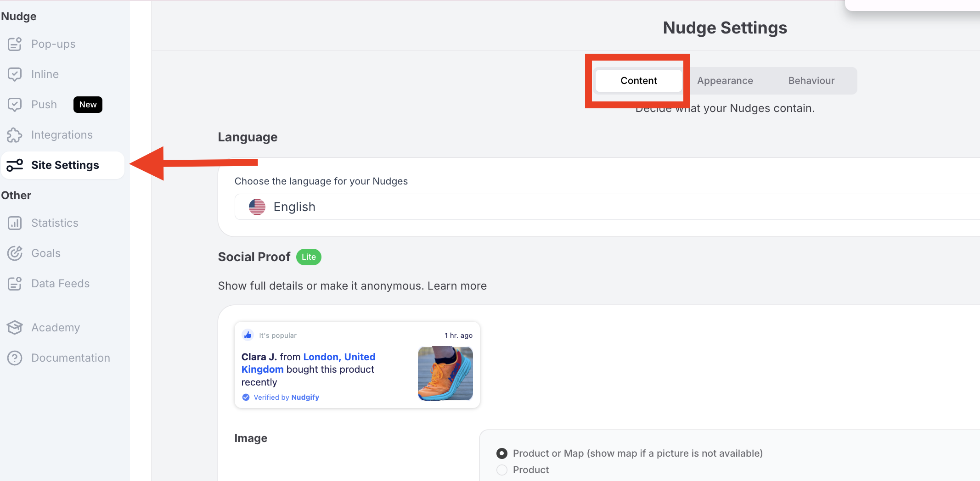Switch to the Behaviour tab

tap(811, 81)
